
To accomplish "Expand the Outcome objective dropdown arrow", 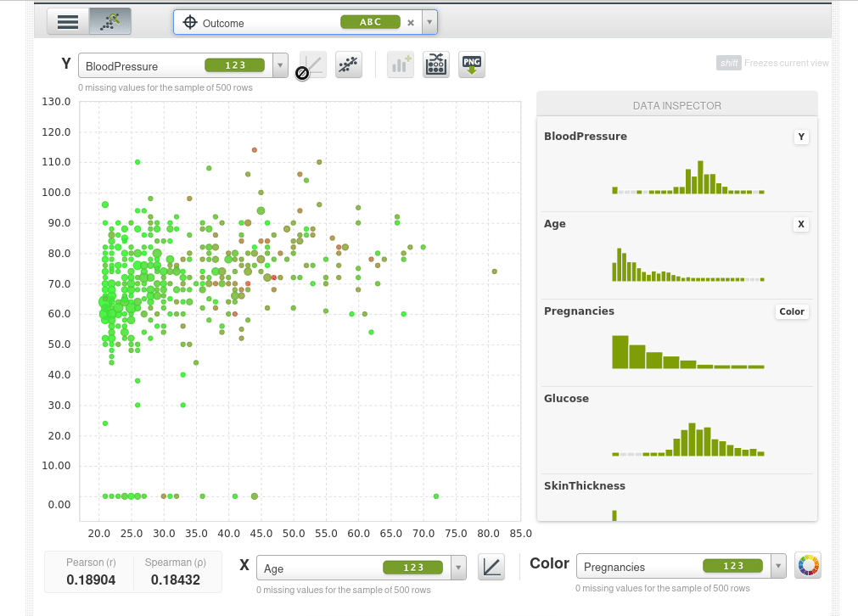I will [x=429, y=23].
